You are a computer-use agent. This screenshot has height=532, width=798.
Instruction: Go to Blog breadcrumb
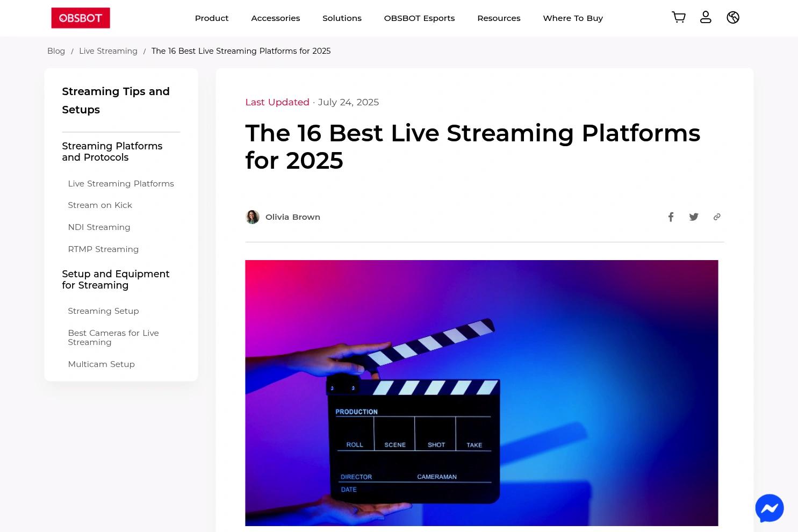click(56, 51)
